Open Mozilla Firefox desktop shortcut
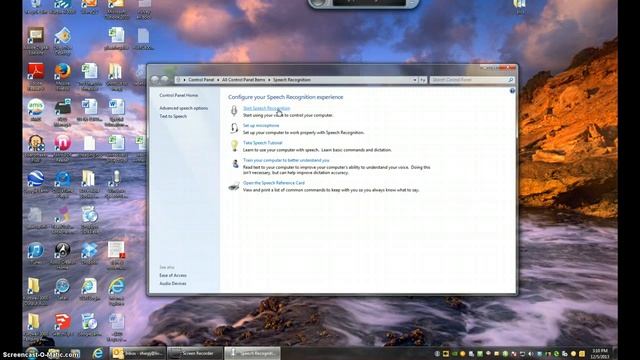The image size is (640, 360). pos(62,76)
